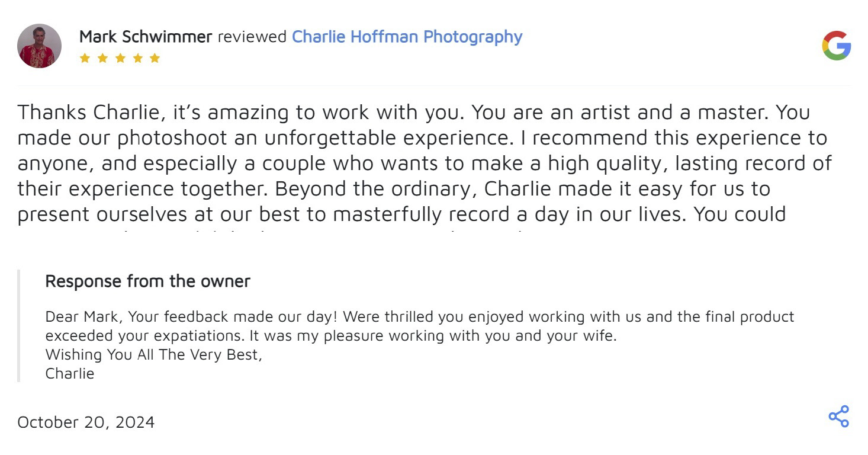Click the "Response from the owner" heading
Screen dimensions: 868x455
[147, 281]
